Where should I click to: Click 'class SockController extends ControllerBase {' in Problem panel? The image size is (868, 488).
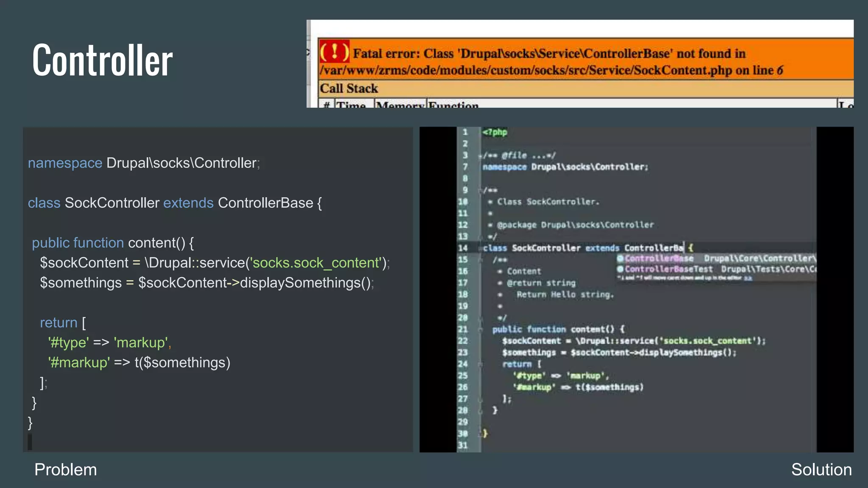175,203
